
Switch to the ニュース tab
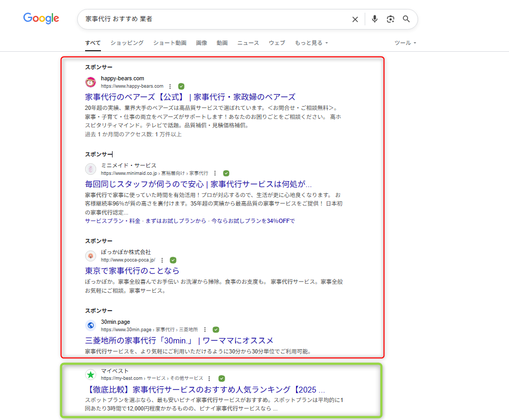point(248,43)
